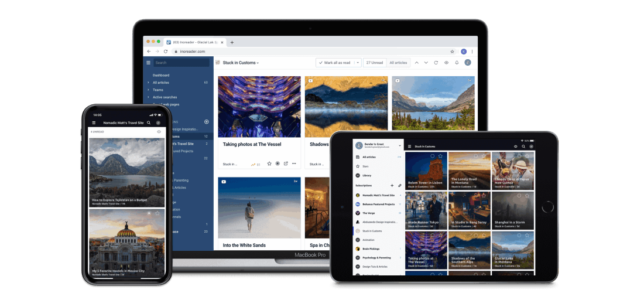Select the Inoreader browser tab on laptop

195,42
